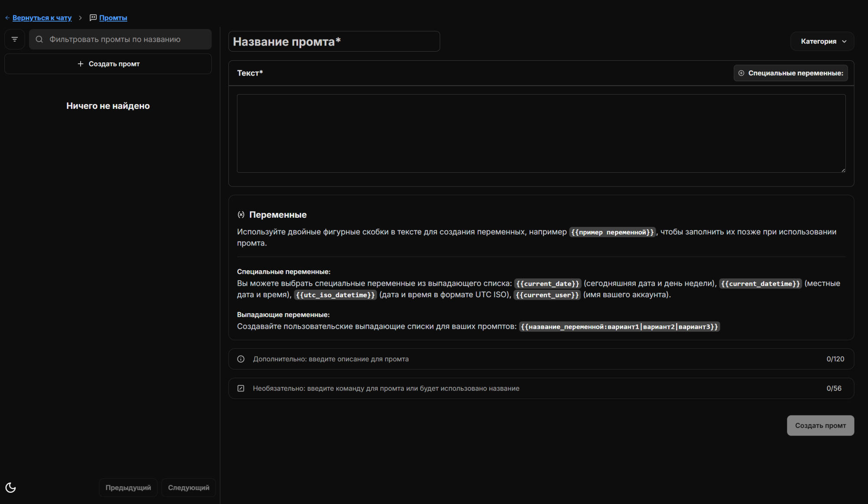Toggle dark mode with moon icon

click(11, 488)
